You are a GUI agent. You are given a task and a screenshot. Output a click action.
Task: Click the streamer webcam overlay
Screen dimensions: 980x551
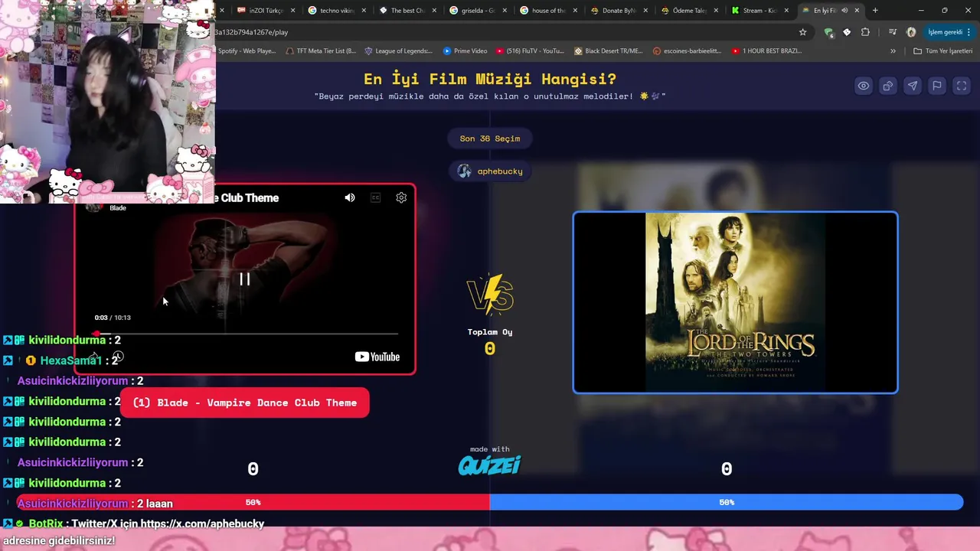(x=107, y=101)
